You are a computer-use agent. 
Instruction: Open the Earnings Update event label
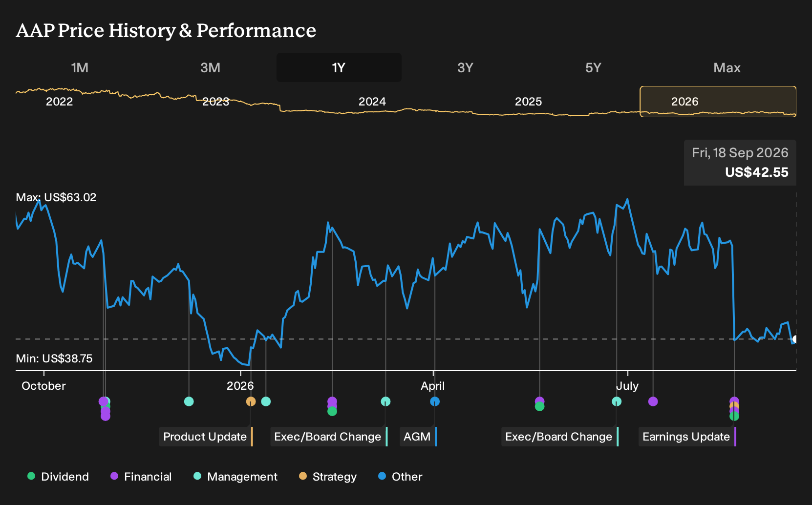(x=687, y=437)
